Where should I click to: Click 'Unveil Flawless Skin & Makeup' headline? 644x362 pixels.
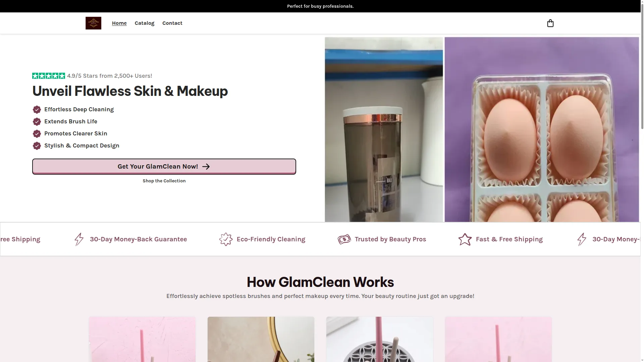[x=130, y=91]
